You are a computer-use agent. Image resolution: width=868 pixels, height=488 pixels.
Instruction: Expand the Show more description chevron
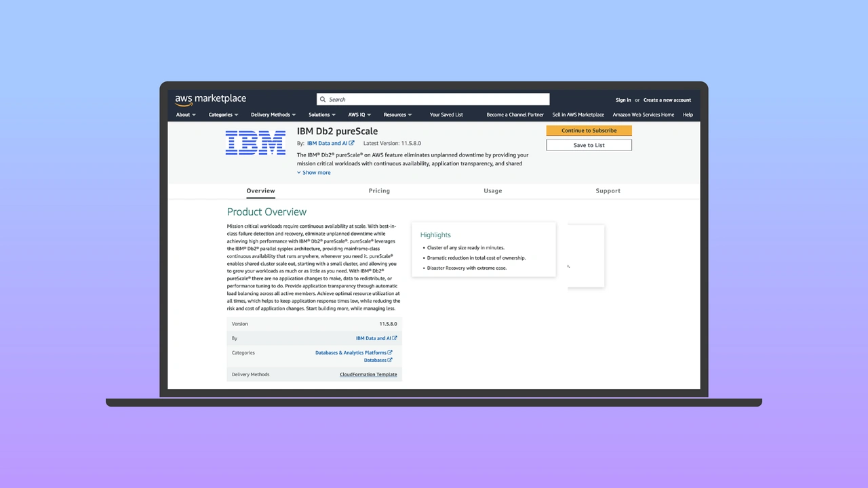[x=299, y=173]
